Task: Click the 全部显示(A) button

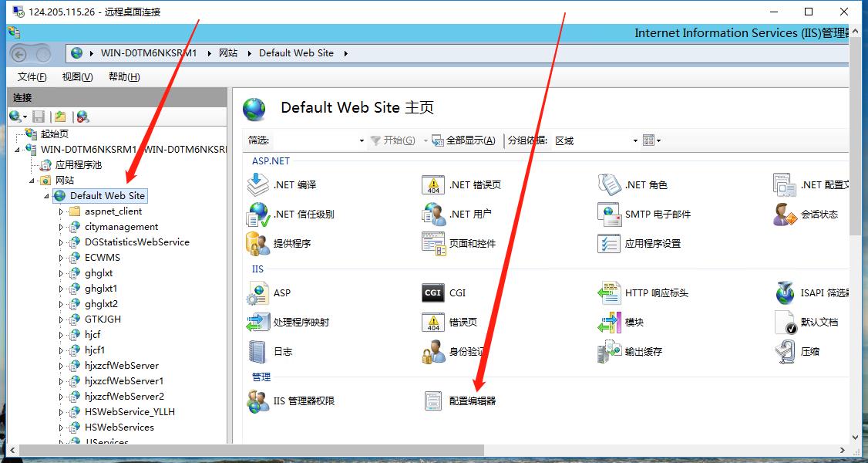Action: tap(463, 140)
